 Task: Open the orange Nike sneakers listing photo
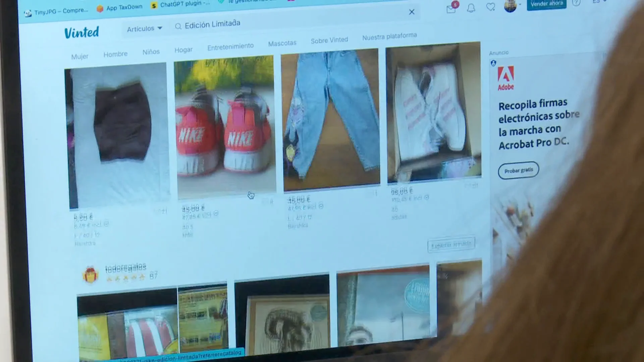coord(225,127)
